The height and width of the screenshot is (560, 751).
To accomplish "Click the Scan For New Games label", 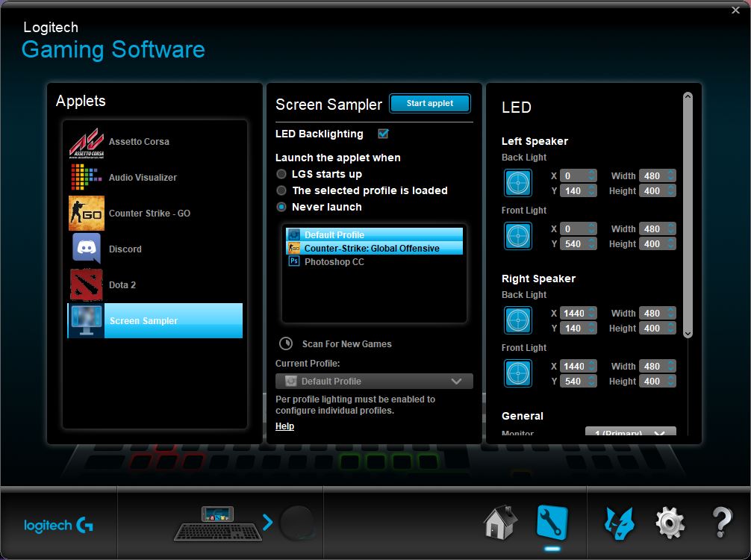I will (347, 344).
